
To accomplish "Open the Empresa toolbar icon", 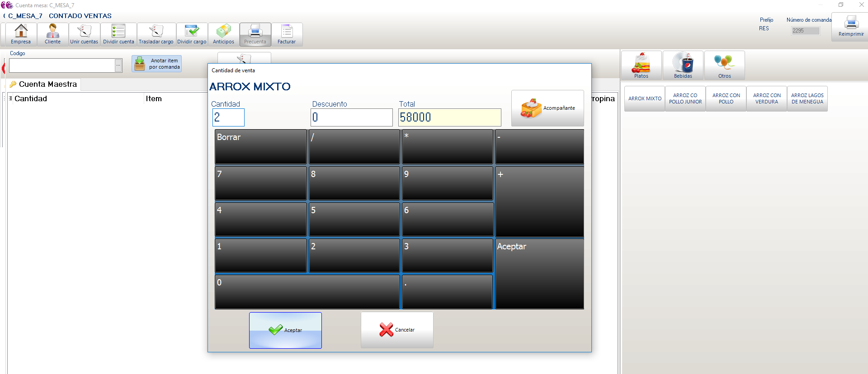I will click(21, 34).
